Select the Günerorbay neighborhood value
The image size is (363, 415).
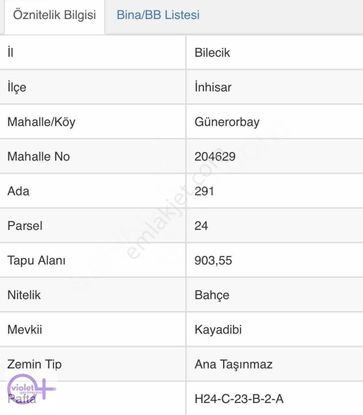point(227,122)
